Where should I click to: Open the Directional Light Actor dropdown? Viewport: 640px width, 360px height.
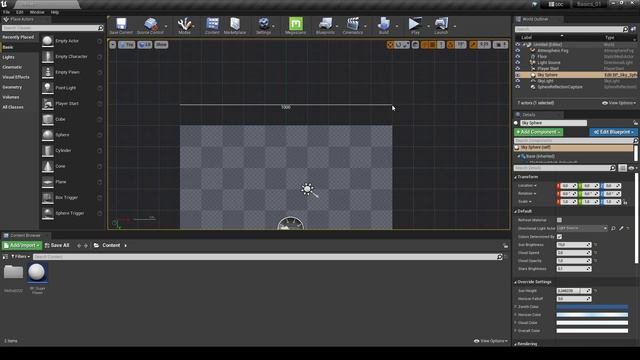tap(582, 229)
